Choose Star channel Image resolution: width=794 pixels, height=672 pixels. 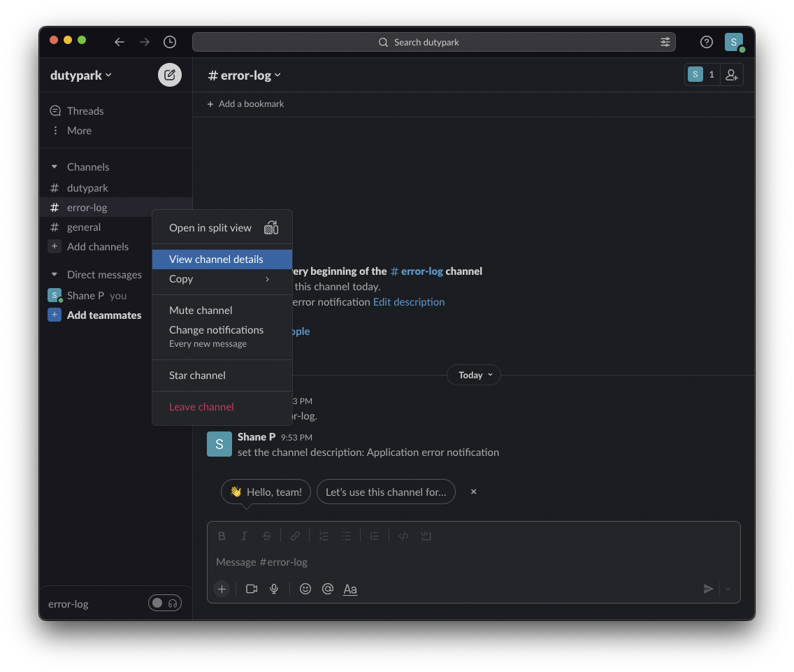[222, 376]
